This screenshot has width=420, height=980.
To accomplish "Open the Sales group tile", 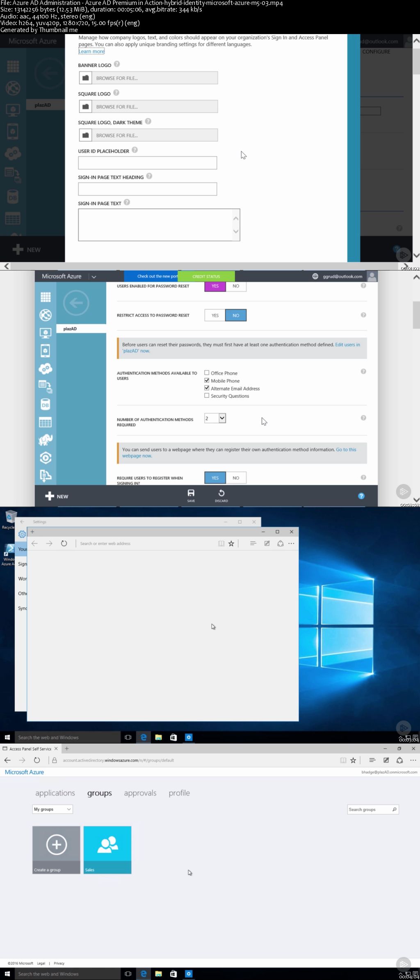I will pyautogui.click(x=107, y=850).
